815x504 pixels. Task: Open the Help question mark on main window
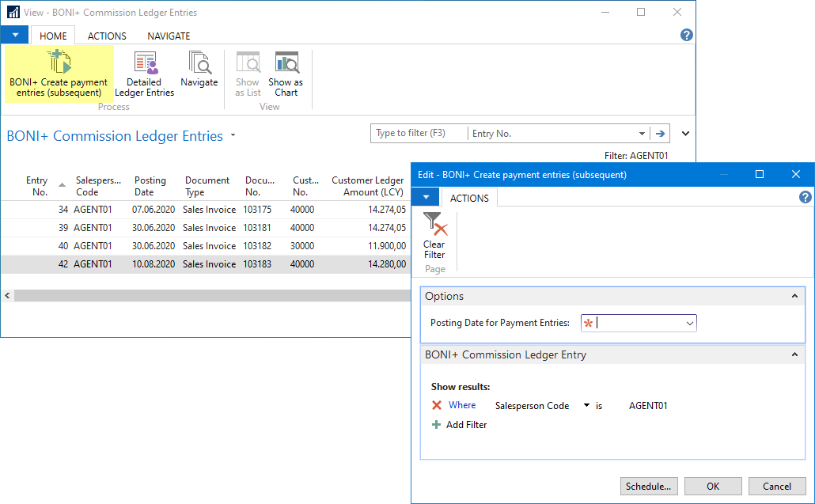[686, 35]
